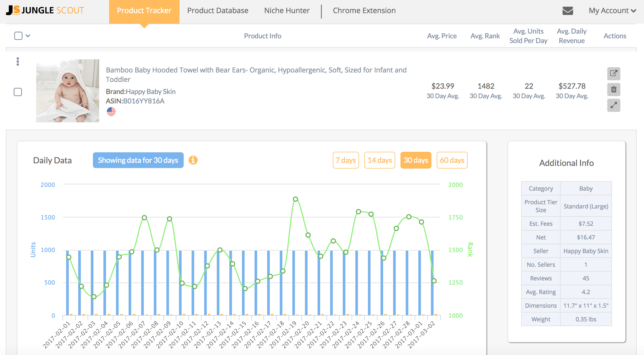Click the external link action icon

pos(614,74)
